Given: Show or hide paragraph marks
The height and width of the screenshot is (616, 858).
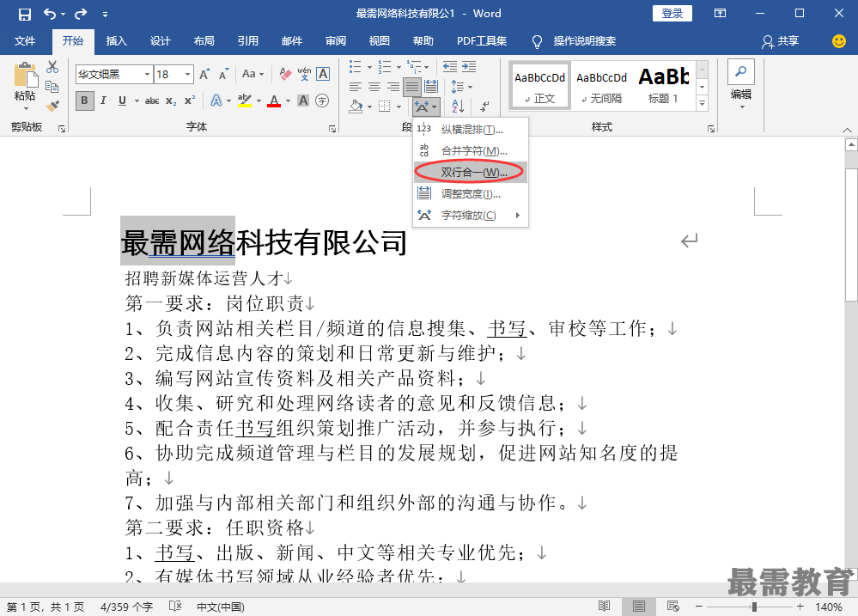Looking at the screenshot, I should [x=484, y=106].
